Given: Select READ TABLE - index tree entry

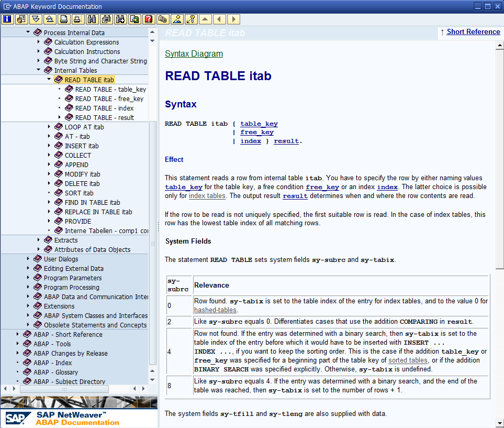Looking at the screenshot, I should [104, 108].
